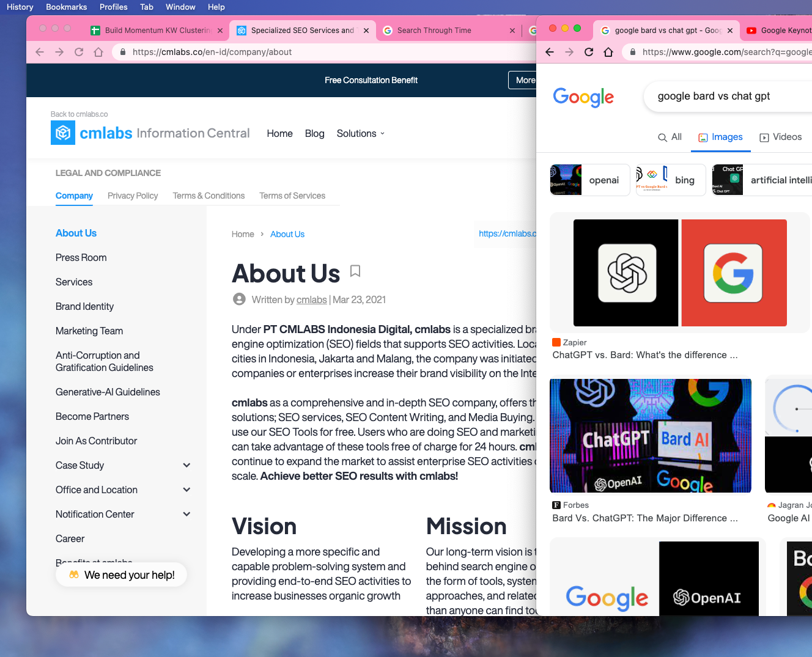The width and height of the screenshot is (812, 657).
Task: Click the openai image filter chip
Action: pyautogui.click(x=590, y=180)
